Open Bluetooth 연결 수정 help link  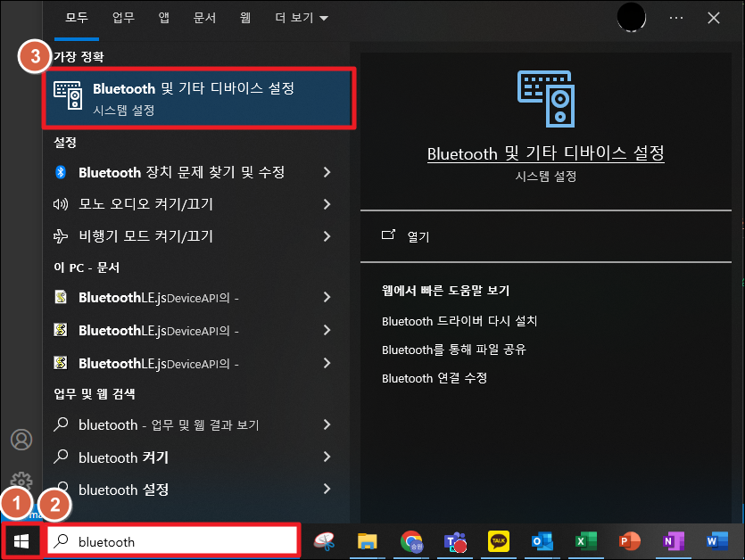point(435,378)
